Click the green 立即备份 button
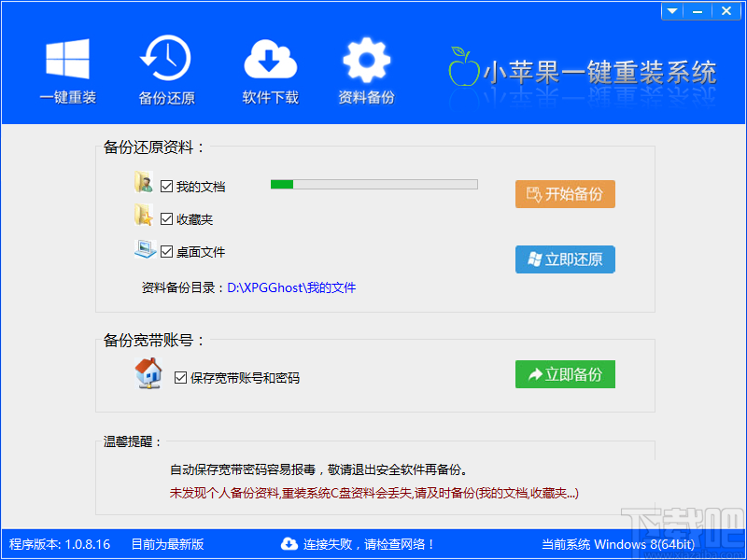The height and width of the screenshot is (560, 747). click(565, 373)
